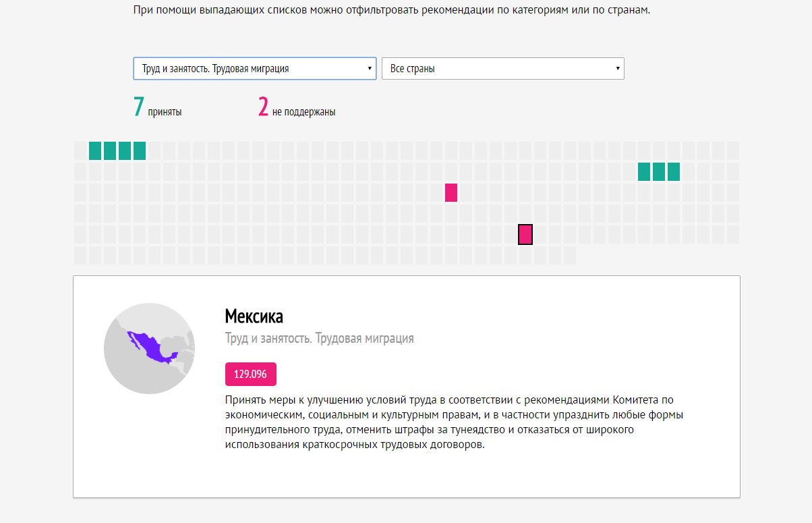Click the rightmost gray square in the top row

(x=733, y=150)
